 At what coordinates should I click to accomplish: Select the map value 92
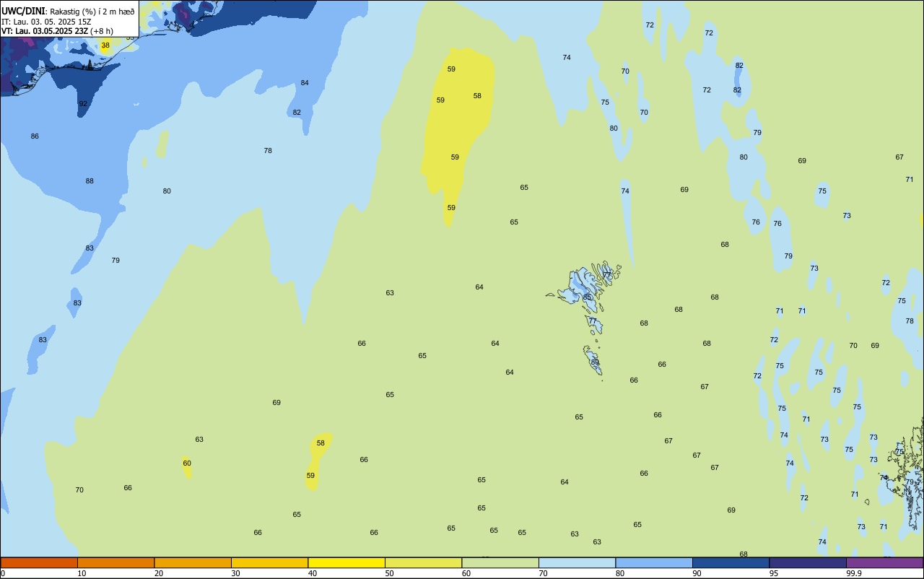click(83, 104)
